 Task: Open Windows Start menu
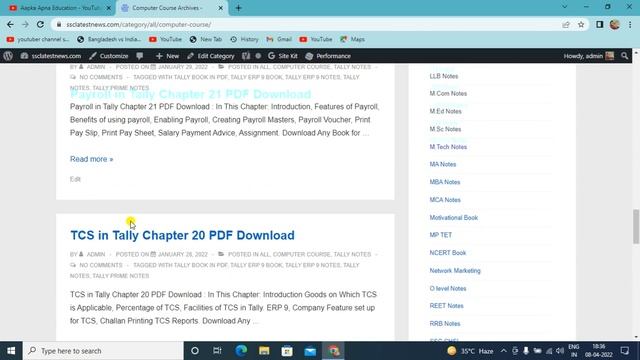[11, 351]
